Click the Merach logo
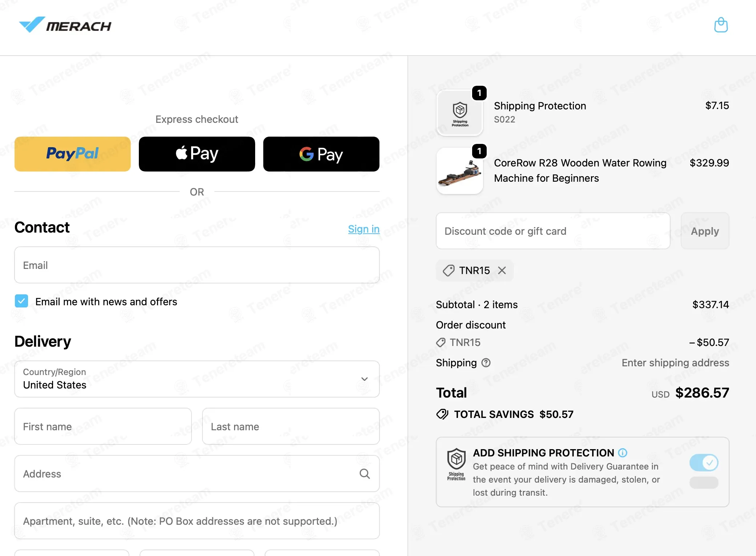The image size is (756, 556). point(65,25)
